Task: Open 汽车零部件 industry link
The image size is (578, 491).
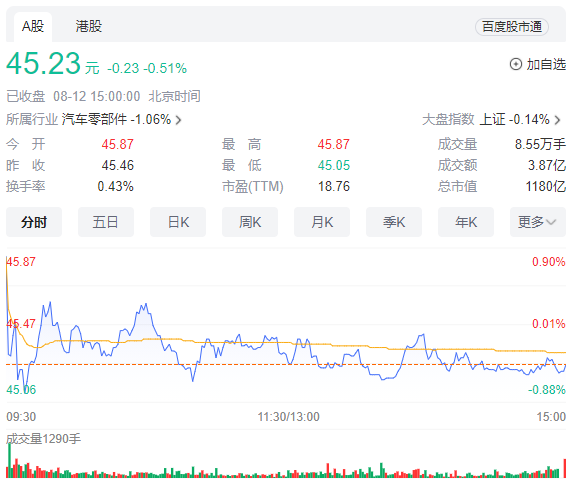Action: click(x=94, y=119)
